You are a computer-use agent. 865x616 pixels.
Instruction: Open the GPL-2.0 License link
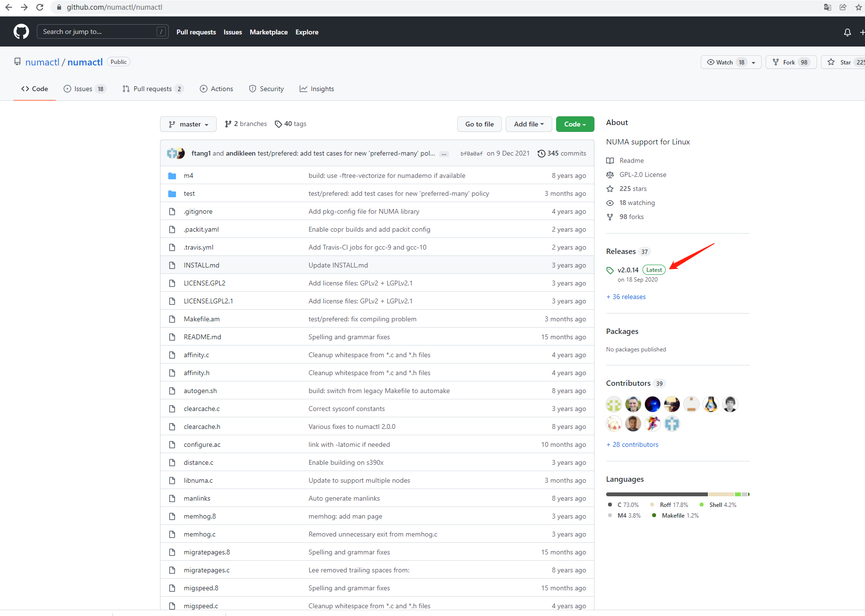[x=643, y=174]
